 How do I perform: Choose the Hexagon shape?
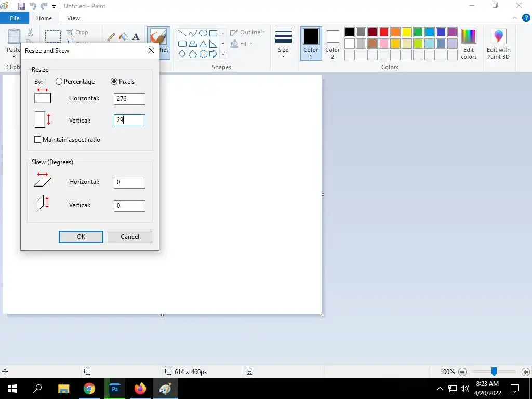click(x=203, y=54)
